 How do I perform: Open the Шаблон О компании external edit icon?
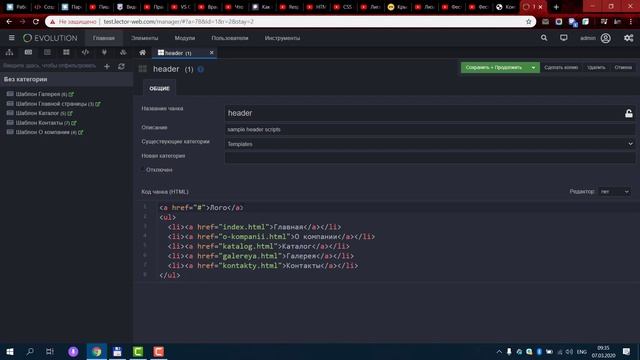(81, 132)
